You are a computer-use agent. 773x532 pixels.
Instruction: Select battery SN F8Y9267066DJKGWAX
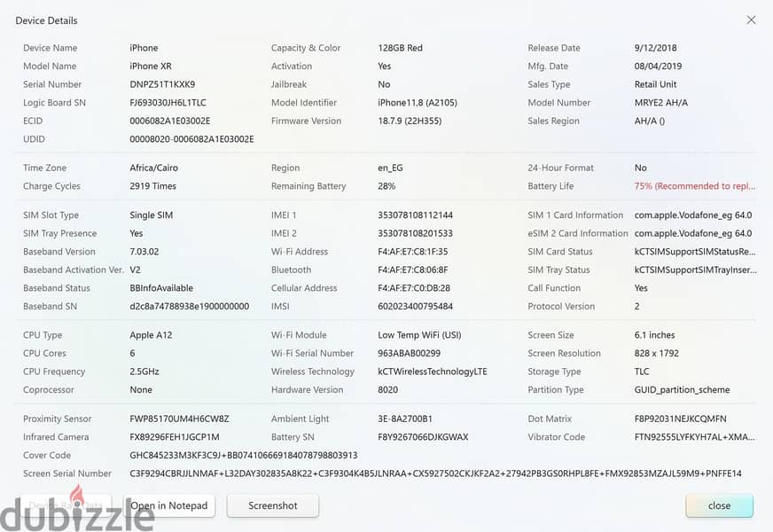coord(423,437)
